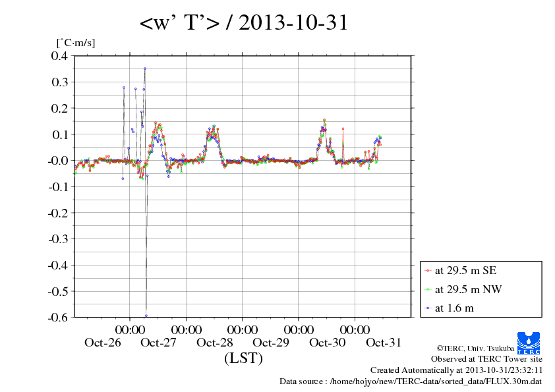This screenshot has height=392, width=555.
Task: Click x-axis date label Oct-26
Action: [x=102, y=343]
